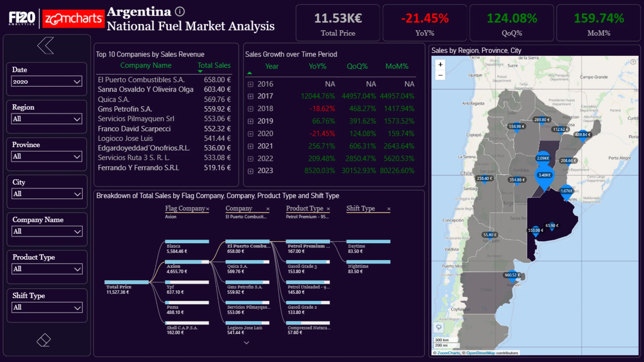Open the OpenStreetMap contributors link
644x362 pixels.
[480, 353]
